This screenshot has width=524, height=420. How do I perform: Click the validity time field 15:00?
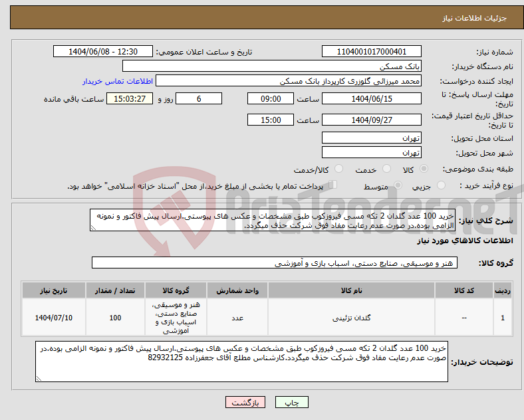tap(271, 120)
